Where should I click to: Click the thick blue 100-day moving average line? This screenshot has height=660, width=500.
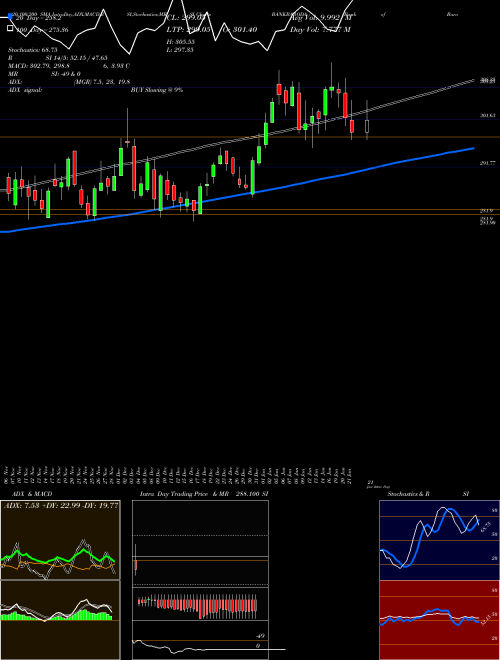pyautogui.click(x=237, y=196)
